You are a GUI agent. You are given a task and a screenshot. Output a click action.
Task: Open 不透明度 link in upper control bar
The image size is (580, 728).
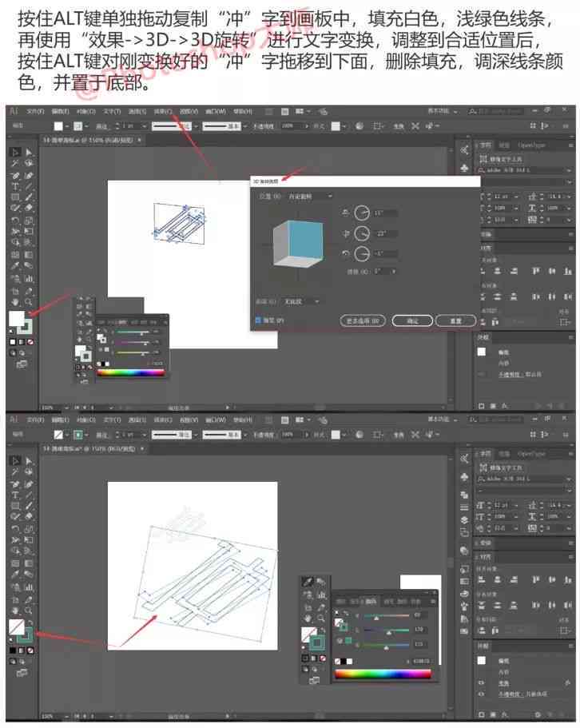[263, 126]
